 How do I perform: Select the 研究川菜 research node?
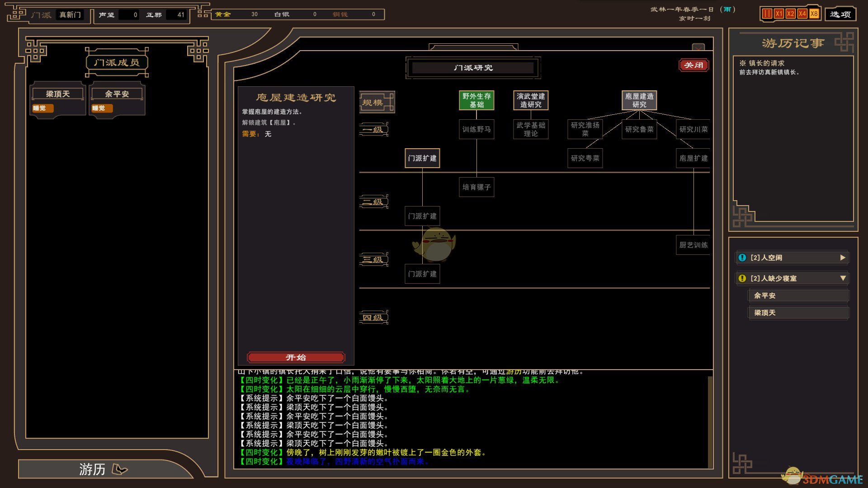[x=693, y=129]
